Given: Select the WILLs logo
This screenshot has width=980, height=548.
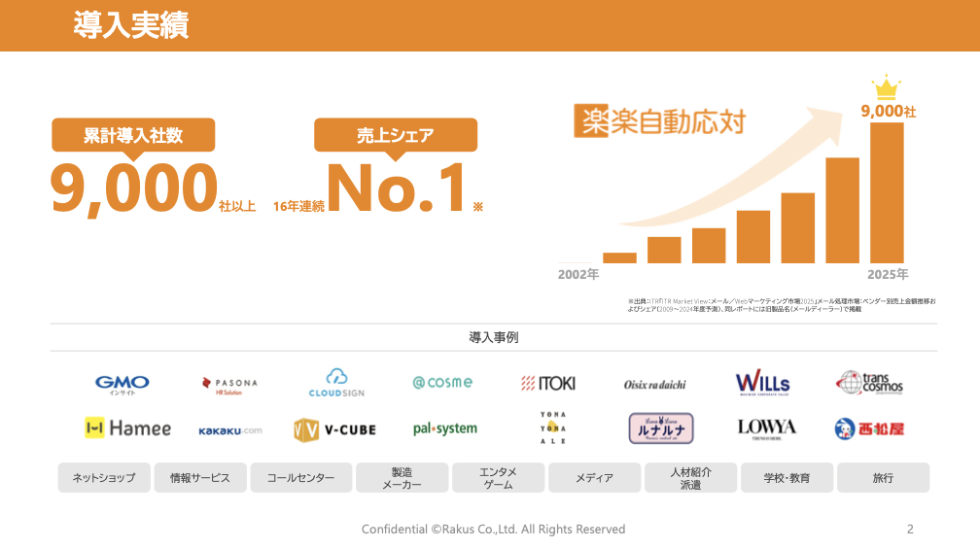Looking at the screenshot, I should point(762,383).
